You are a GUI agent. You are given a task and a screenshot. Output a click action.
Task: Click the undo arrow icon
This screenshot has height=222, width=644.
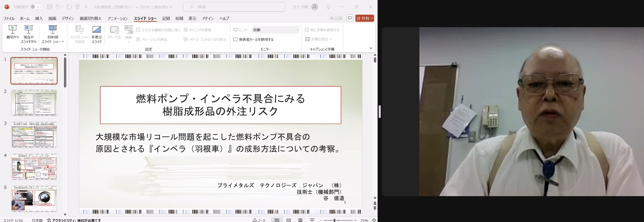(x=58, y=7)
